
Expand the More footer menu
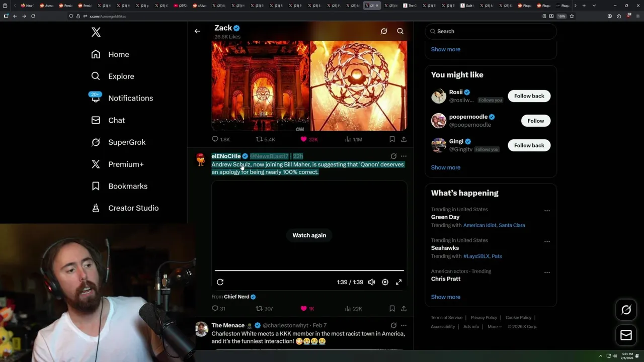click(494, 327)
